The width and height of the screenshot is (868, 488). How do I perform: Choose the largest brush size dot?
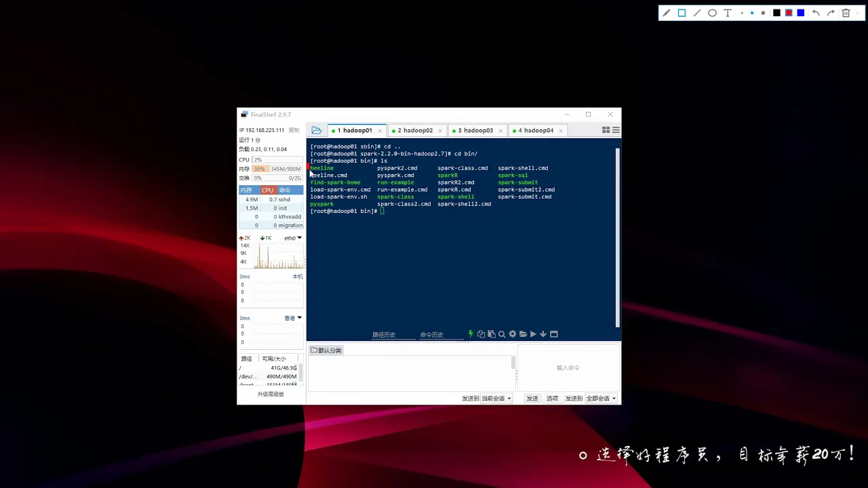(763, 13)
